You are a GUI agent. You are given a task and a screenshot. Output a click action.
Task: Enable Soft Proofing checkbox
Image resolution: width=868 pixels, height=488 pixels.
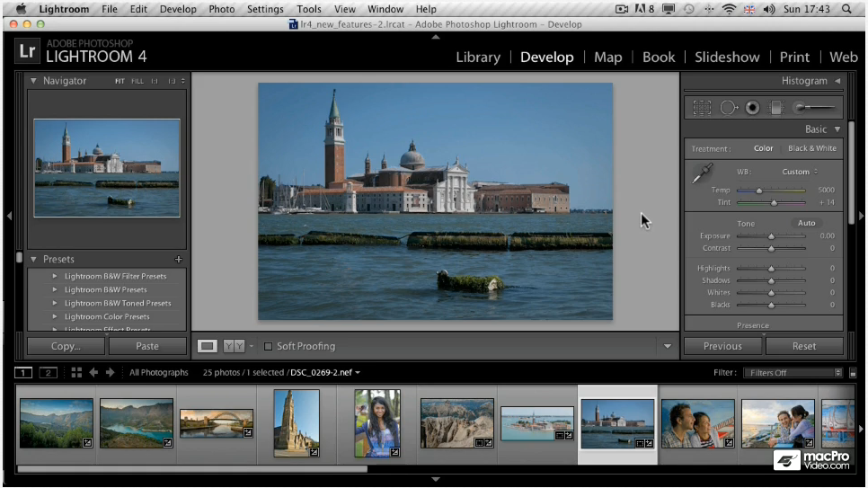(x=268, y=346)
